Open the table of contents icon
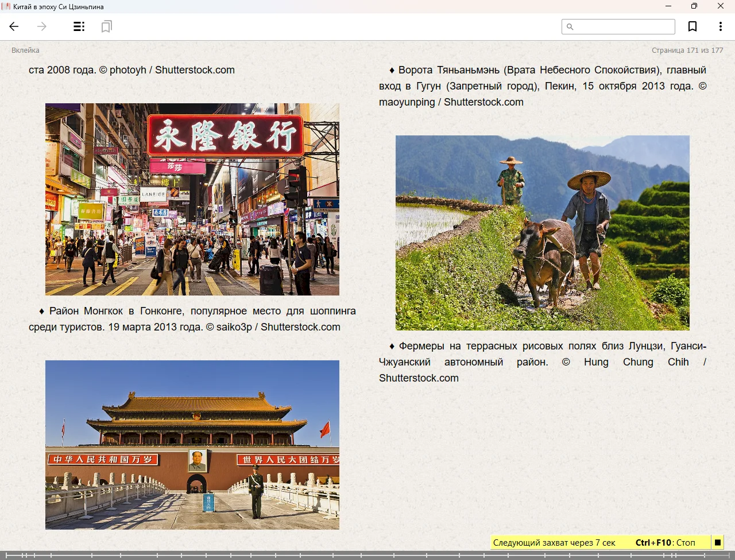The image size is (735, 560). click(79, 26)
